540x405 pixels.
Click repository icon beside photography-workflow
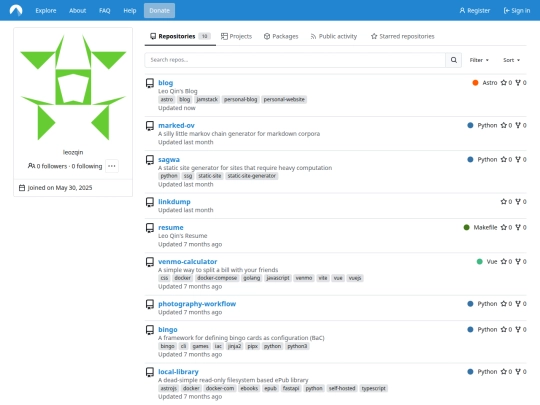(x=150, y=304)
